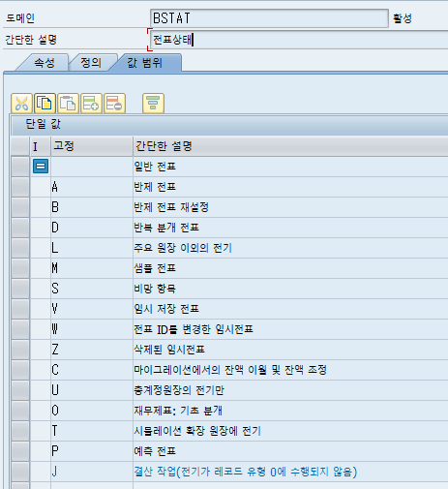Select row selector for 일반 전표
Viewport: 448px width, 489px height.
click(20, 167)
